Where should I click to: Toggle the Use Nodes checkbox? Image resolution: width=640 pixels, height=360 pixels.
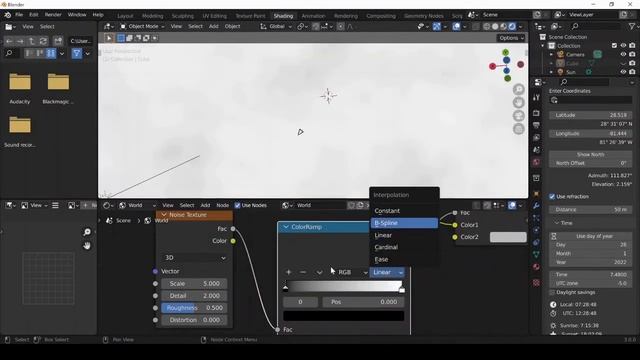point(238,205)
